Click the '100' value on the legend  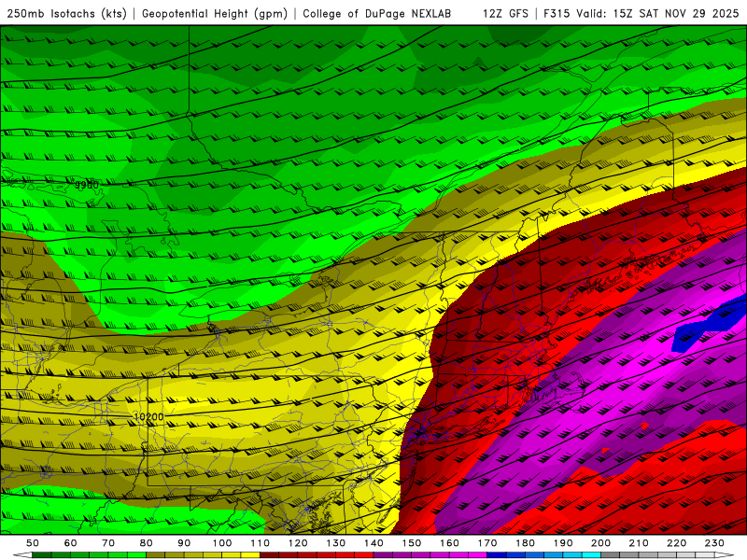point(222,543)
